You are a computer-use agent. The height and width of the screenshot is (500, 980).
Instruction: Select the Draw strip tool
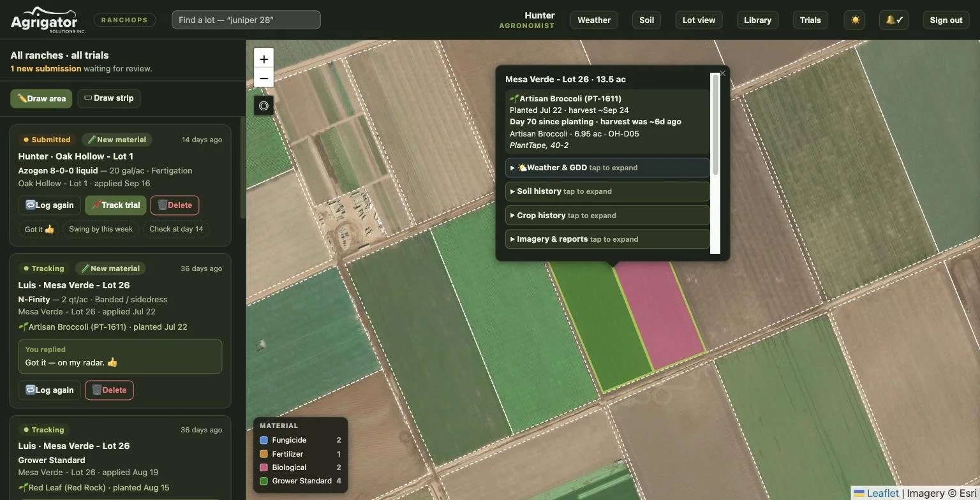tap(109, 98)
